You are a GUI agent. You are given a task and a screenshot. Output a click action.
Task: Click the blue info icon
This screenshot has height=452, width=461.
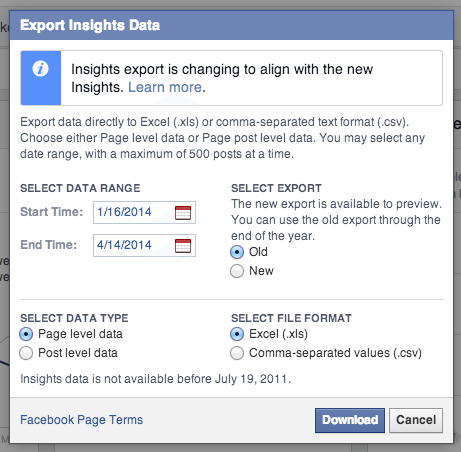pyautogui.click(x=40, y=69)
